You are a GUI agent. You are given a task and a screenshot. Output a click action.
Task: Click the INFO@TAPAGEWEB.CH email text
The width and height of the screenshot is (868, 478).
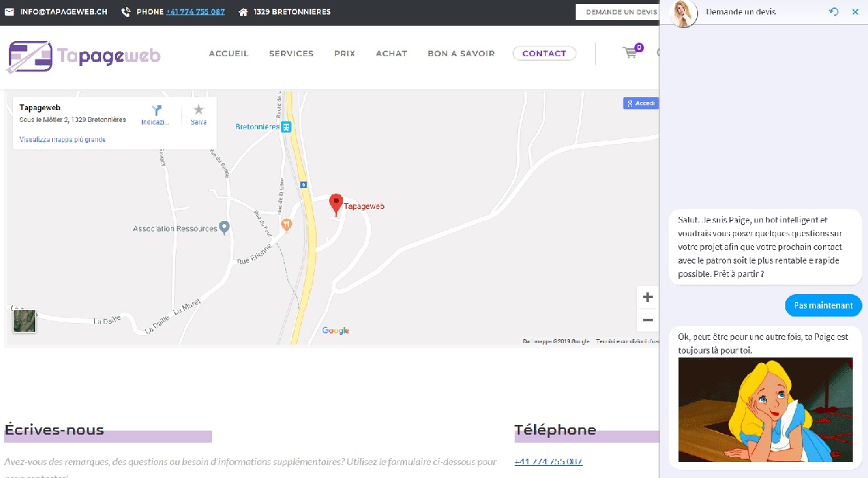point(63,11)
